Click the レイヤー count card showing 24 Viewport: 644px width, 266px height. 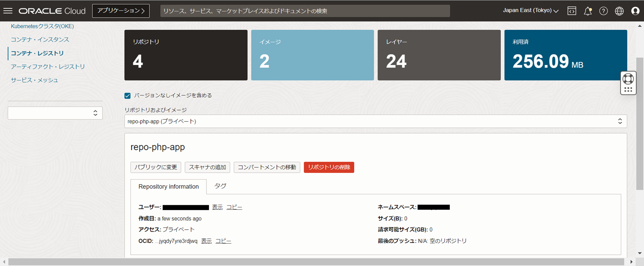coord(439,55)
